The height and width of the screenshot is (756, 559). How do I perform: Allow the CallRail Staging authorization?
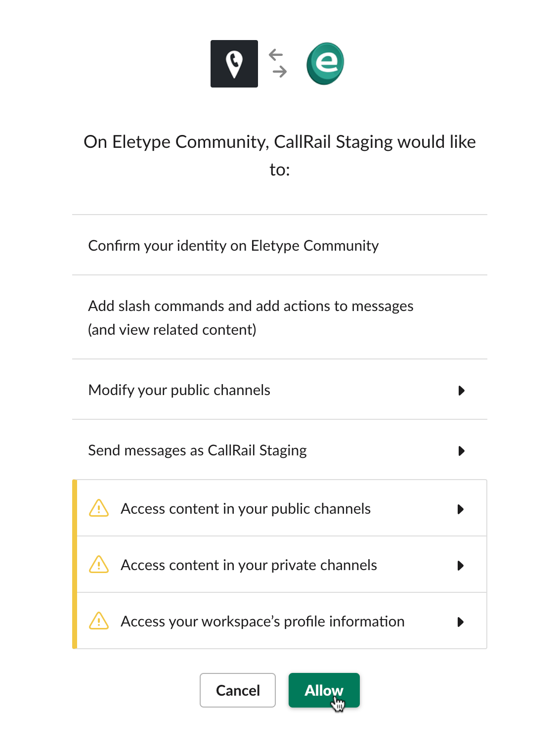[x=324, y=690]
